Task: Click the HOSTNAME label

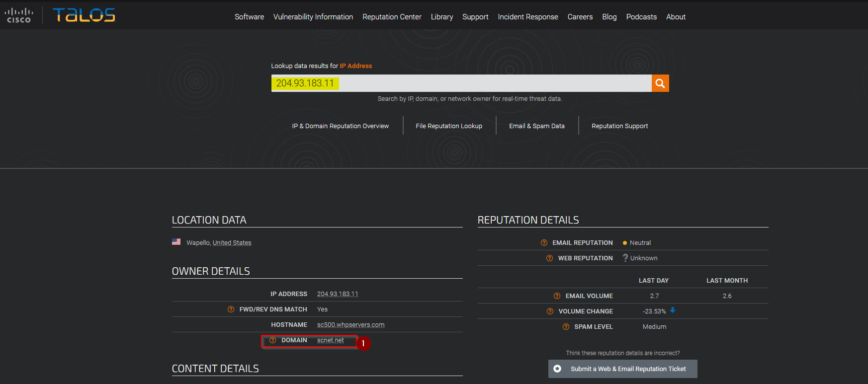Action: [289, 325]
